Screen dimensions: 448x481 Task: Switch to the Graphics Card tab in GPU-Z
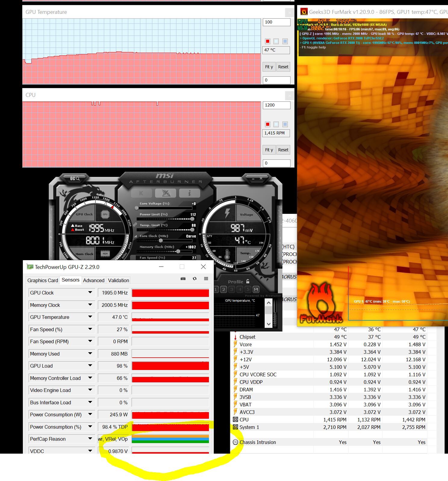click(42, 280)
